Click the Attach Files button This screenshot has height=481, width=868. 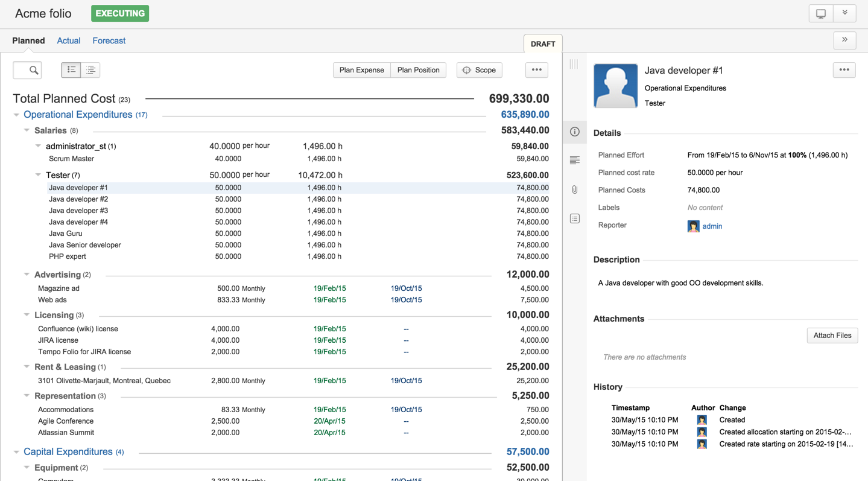click(x=832, y=336)
